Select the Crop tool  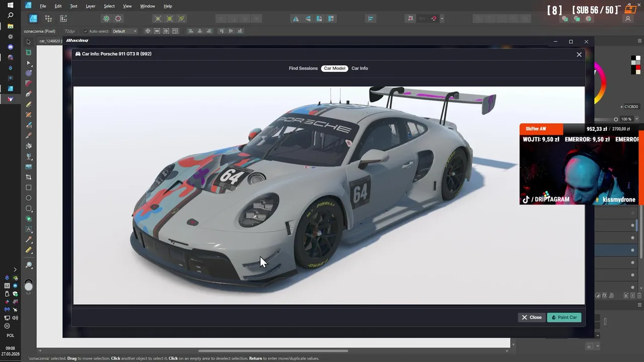click(29, 177)
